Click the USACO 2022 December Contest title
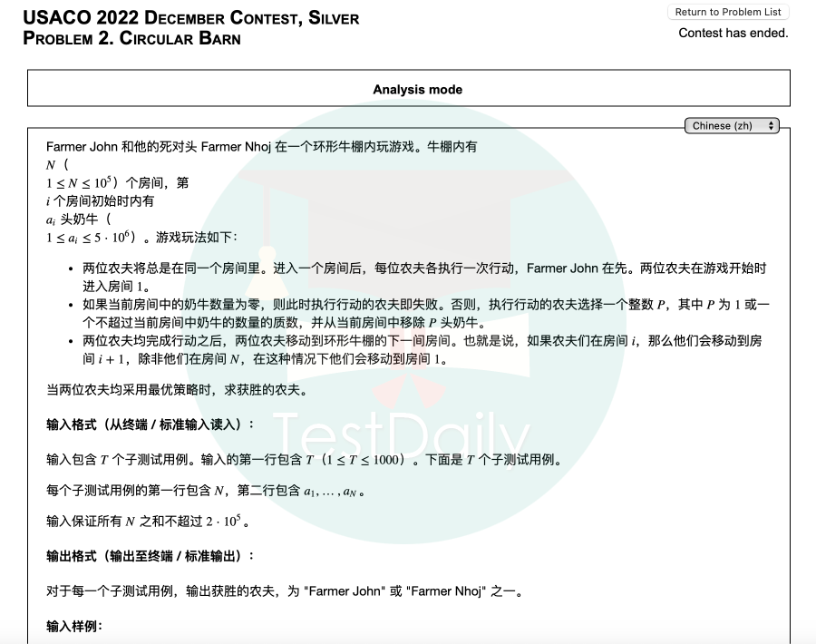The height and width of the screenshot is (644, 816). point(190,18)
